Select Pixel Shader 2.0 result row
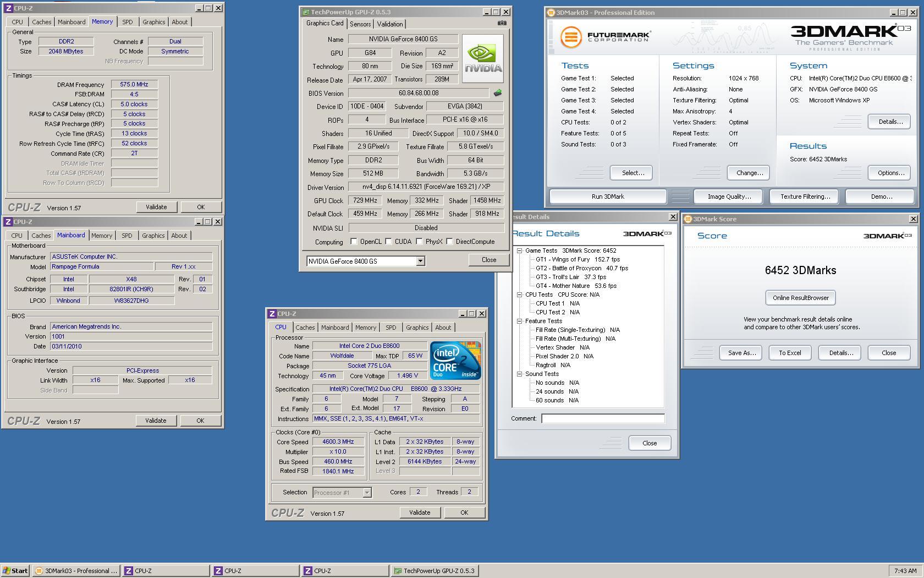924x578 pixels. pos(564,356)
